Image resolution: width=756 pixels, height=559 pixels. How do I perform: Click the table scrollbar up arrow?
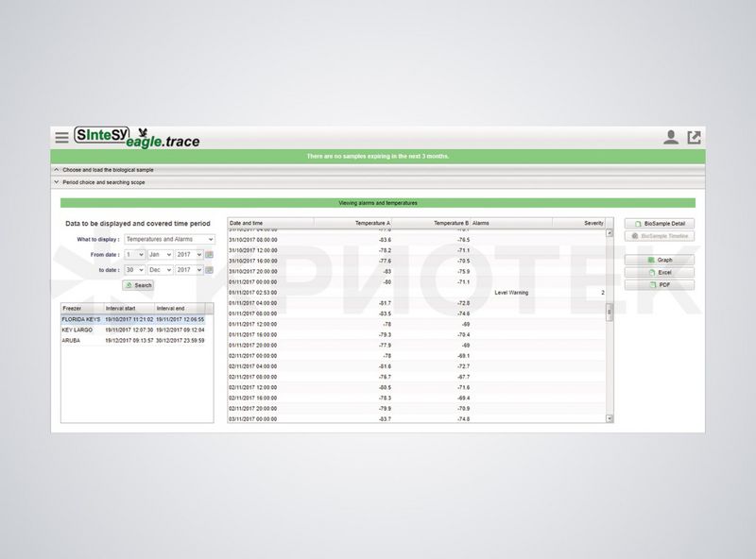coord(610,233)
